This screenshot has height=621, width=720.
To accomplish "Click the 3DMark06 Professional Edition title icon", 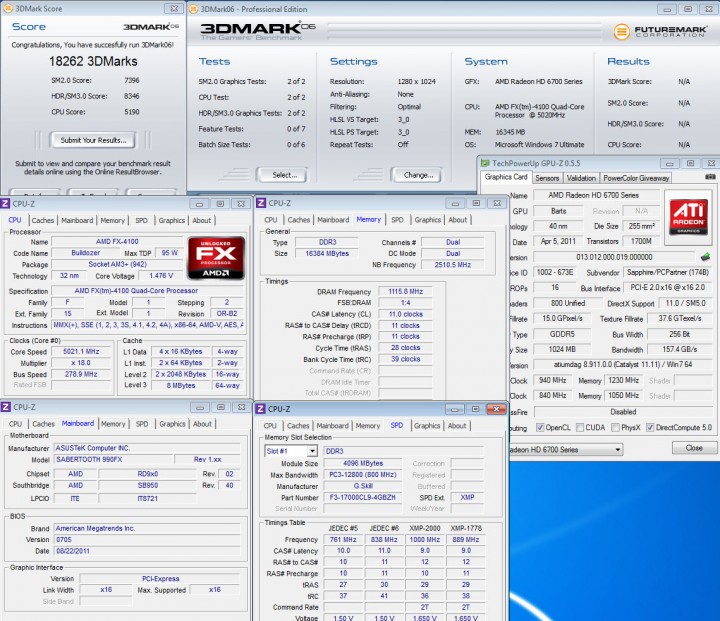I will [193, 9].
